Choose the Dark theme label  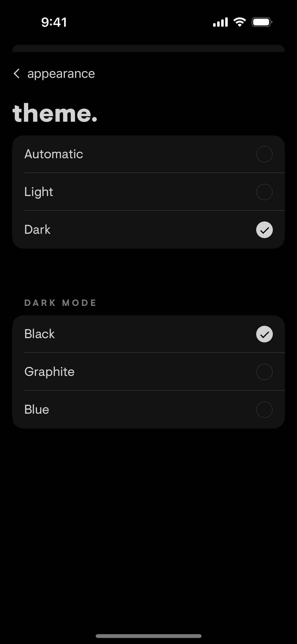(x=37, y=230)
